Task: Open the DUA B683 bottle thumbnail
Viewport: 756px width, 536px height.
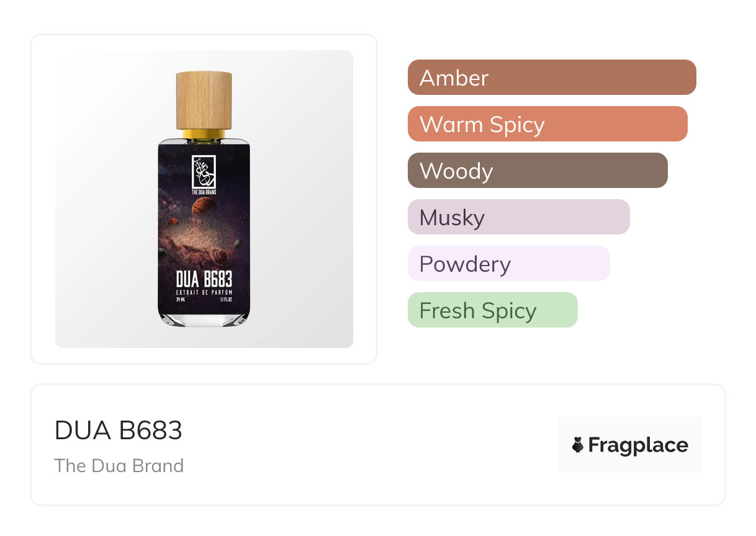Action: pyautogui.click(x=204, y=199)
